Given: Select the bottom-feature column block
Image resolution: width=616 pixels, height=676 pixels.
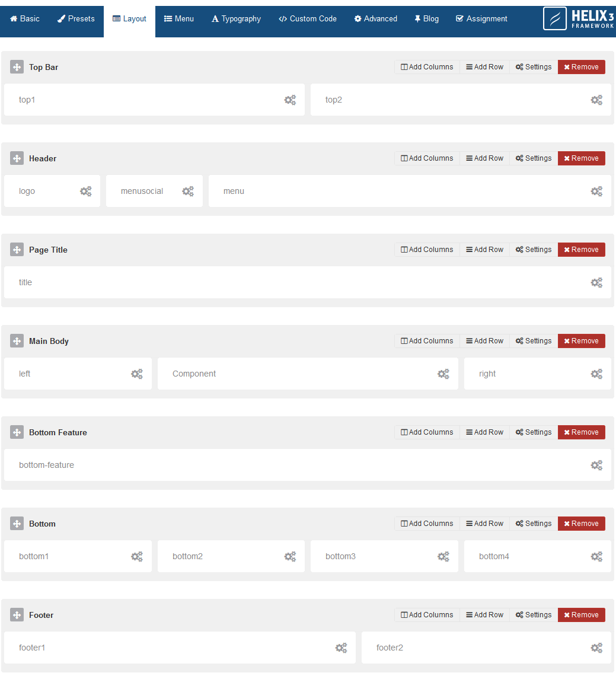Looking at the screenshot, I should click(x=307, y=465).
